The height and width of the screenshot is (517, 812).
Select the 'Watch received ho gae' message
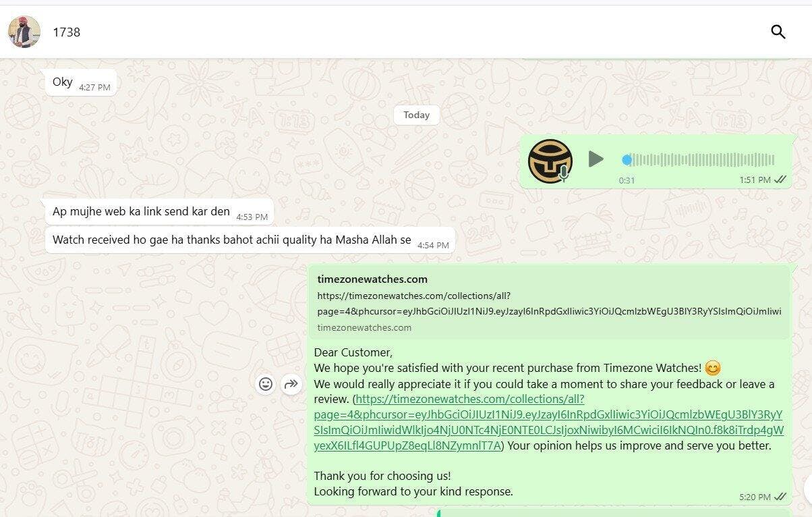click(x=250, y=240)
